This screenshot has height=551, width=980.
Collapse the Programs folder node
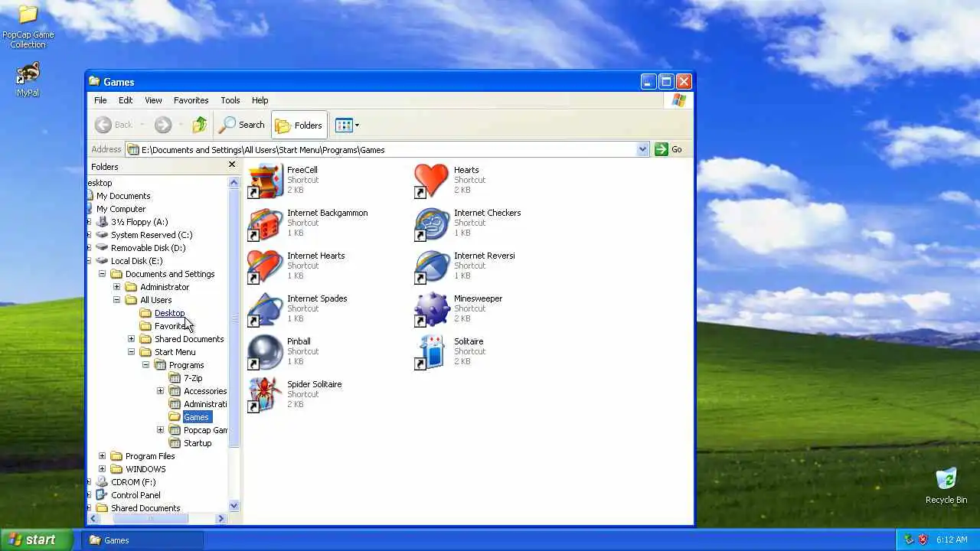click(145, 365)
